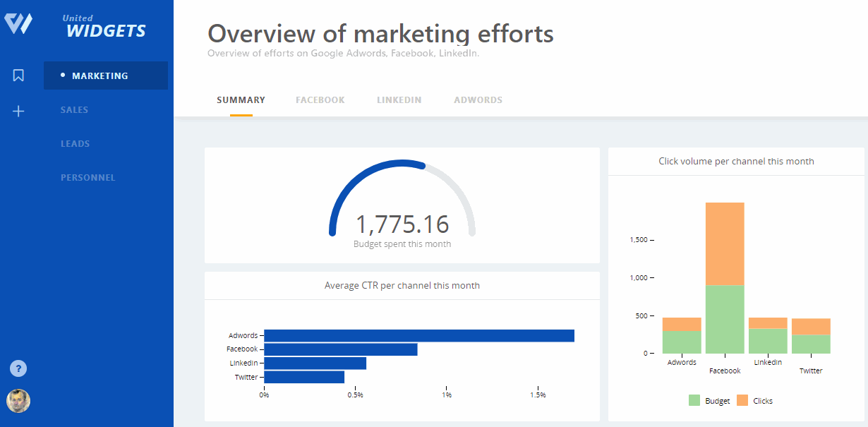
Task: Click the user profile avatar
Action: tap(18, 401)
